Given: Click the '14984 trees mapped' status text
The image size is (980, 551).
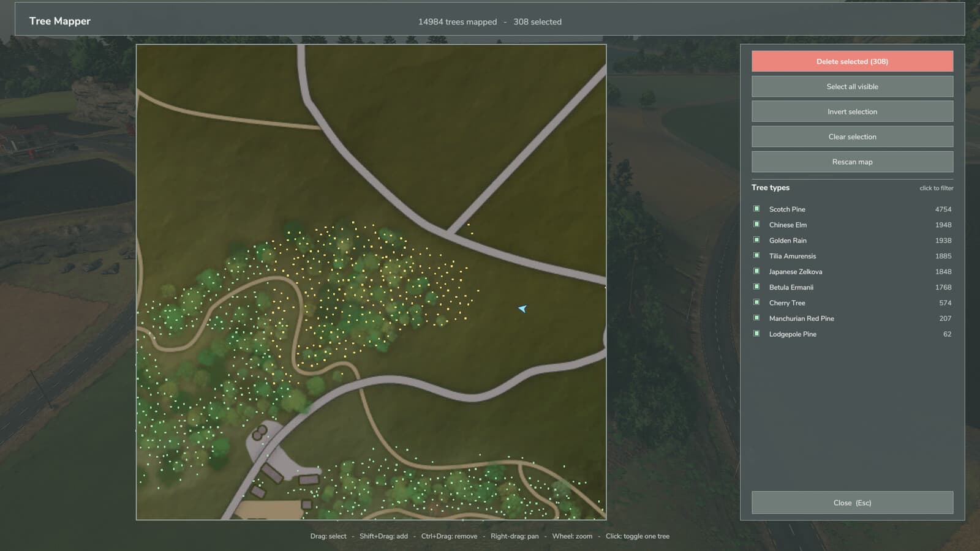Looking at the screenshot, I should click(458, 21).
